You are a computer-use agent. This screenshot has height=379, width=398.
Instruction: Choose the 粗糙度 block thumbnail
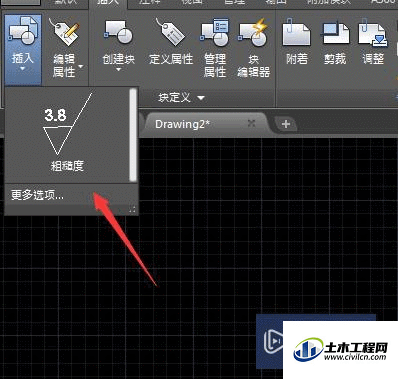pyautogui.click(x=67, y=133)
